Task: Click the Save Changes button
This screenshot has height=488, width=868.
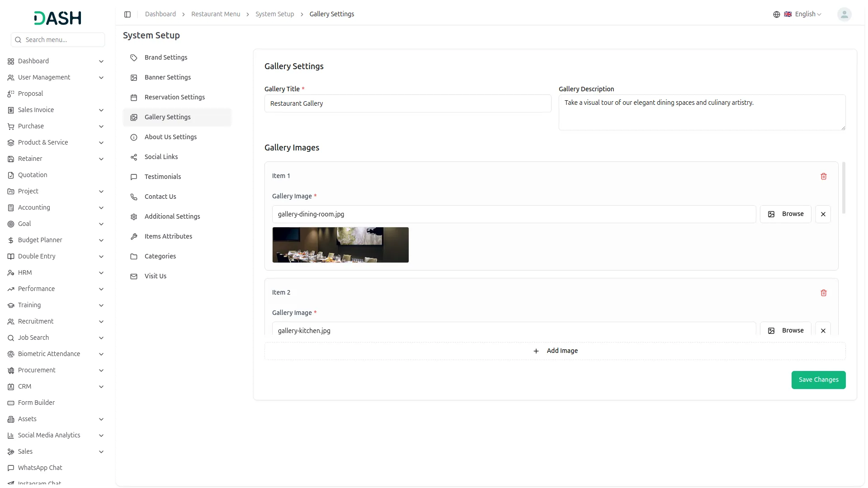Action: [818, 380]
